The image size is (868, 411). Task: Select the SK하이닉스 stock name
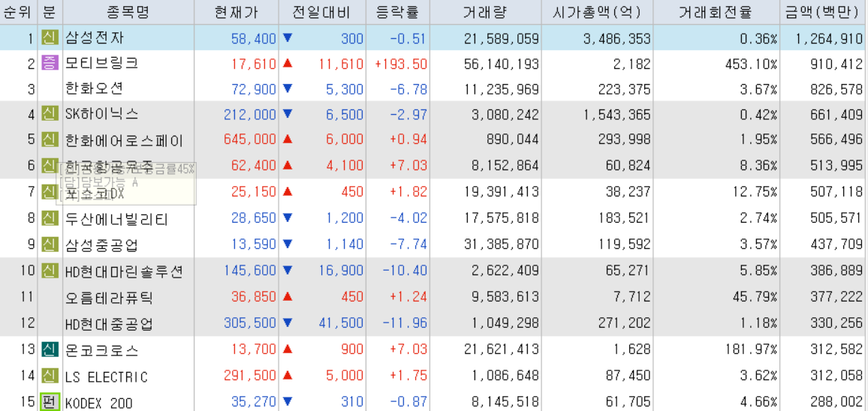(101, 115)
